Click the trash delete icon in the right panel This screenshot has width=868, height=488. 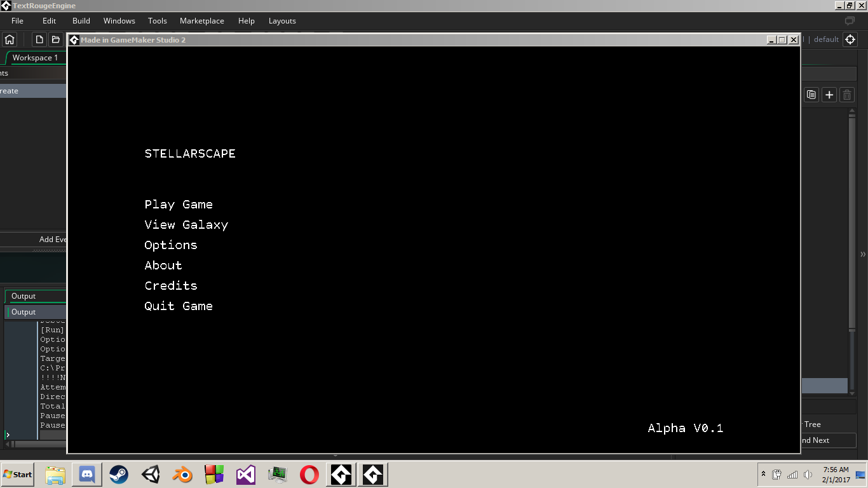pyautogui.click(x=847, y=94)
